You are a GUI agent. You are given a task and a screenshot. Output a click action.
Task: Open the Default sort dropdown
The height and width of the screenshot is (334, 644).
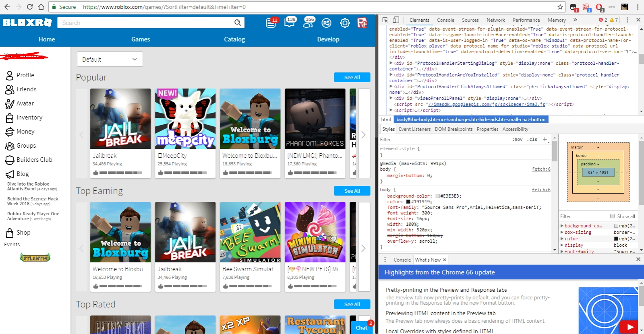coord(110,59)
